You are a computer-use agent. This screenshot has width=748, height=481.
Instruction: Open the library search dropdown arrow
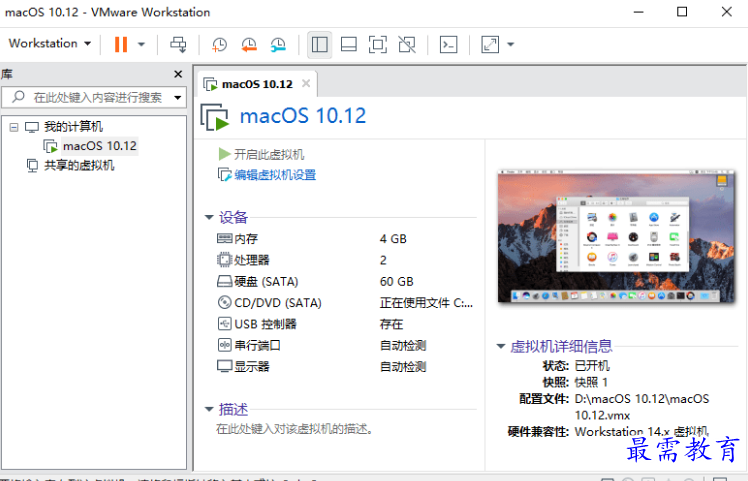pyautogui.click(x=177, y=97)
